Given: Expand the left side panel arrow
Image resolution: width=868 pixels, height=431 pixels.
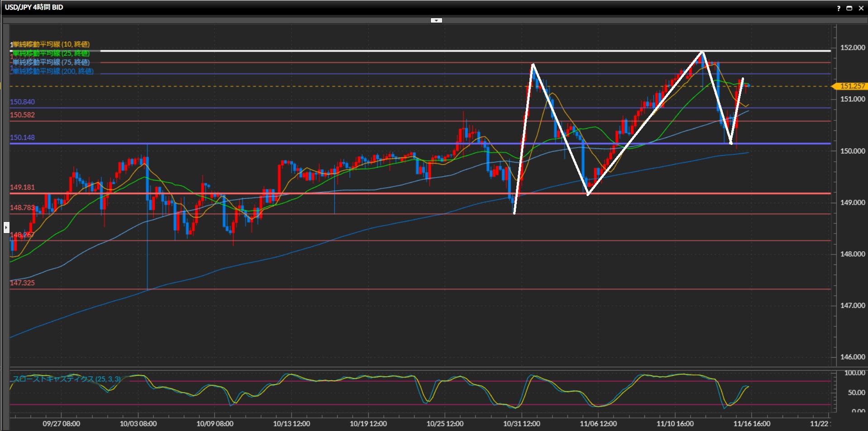Looking at the screenshot, I should click(x=6, y=227).
